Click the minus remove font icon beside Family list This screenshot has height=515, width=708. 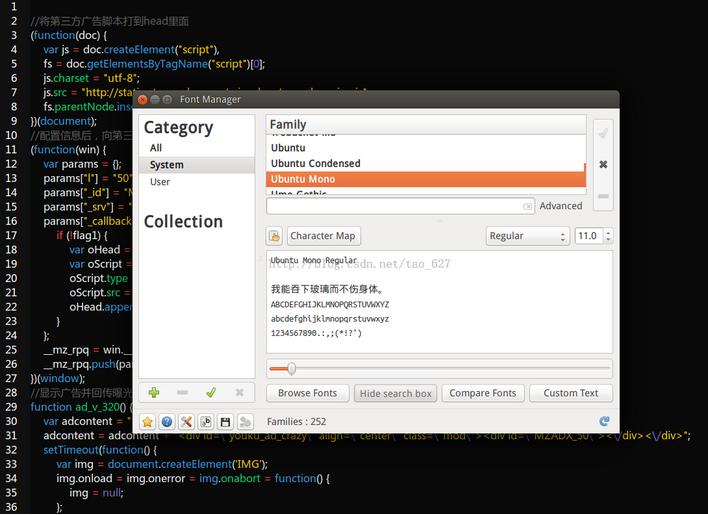603,196
